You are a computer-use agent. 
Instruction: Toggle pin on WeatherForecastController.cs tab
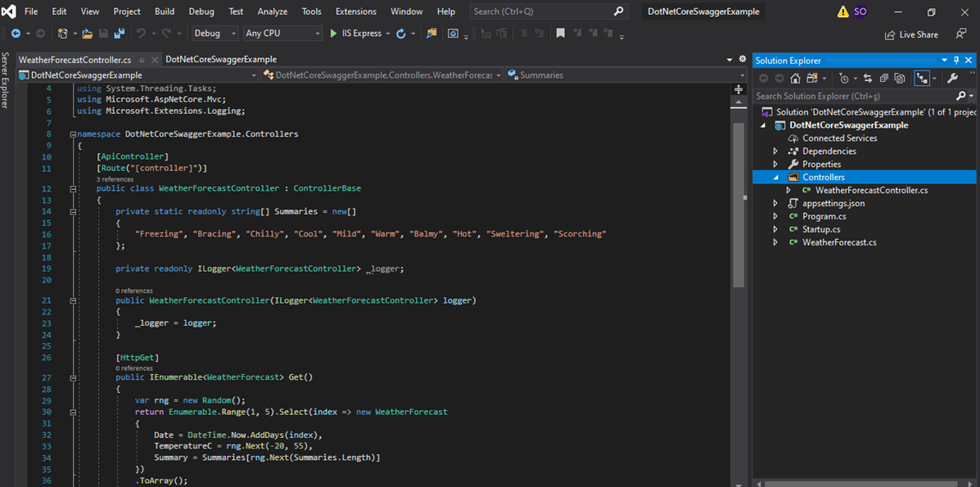(142, 60)
